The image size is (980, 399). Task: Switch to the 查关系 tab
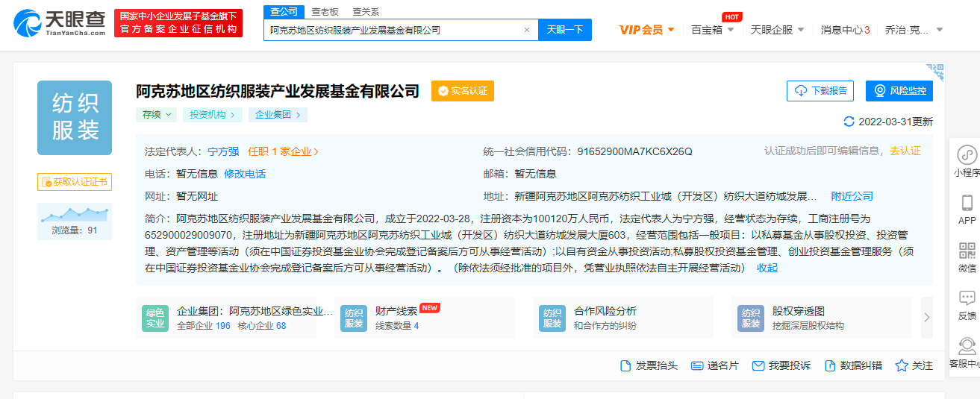(x=366, y=11)
